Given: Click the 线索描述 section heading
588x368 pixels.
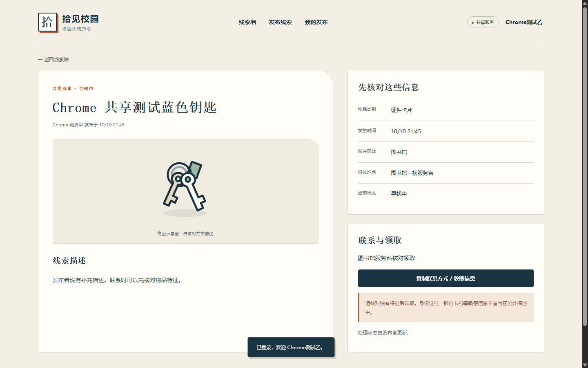Looking at the screenshot, I should 69,260.
